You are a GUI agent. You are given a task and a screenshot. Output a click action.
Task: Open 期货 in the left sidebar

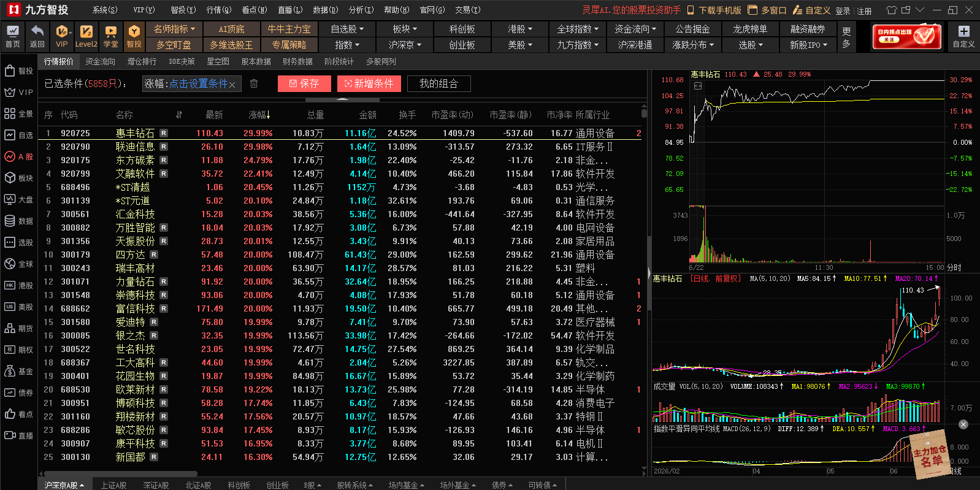[18, 328]
